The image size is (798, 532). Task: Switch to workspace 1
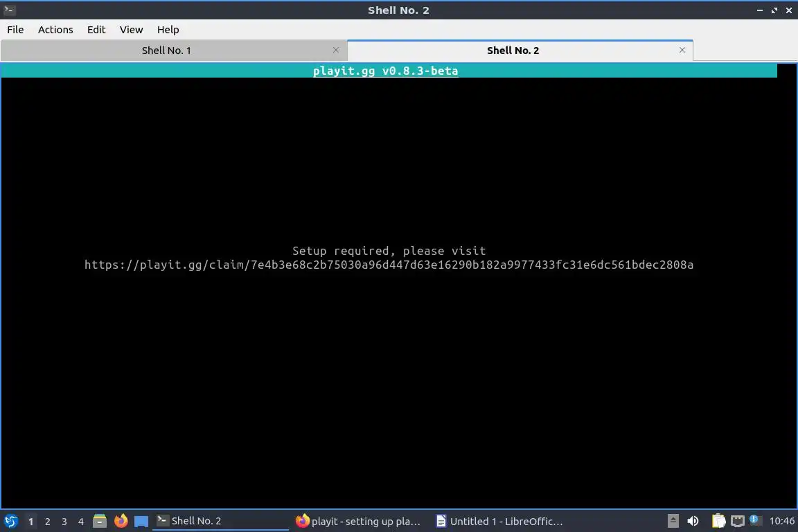point(31,522)
